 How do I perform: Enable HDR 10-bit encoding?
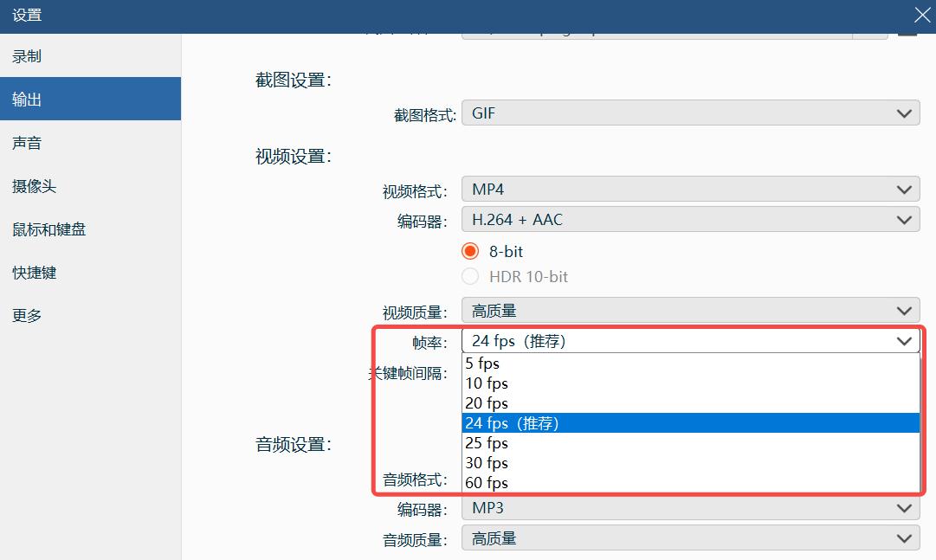469,276
